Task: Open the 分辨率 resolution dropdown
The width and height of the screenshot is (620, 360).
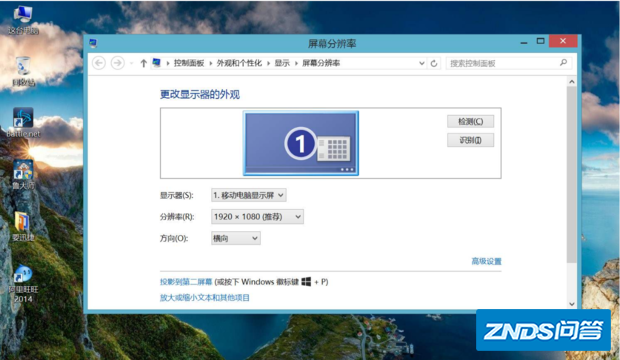Action: point(257,216)
